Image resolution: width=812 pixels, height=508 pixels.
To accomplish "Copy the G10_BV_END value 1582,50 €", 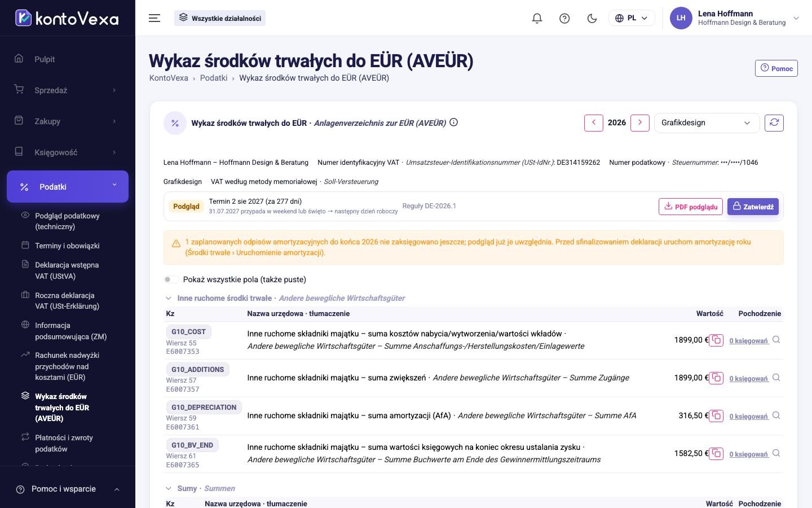I will pyautogui.click(x=716, y=453).
